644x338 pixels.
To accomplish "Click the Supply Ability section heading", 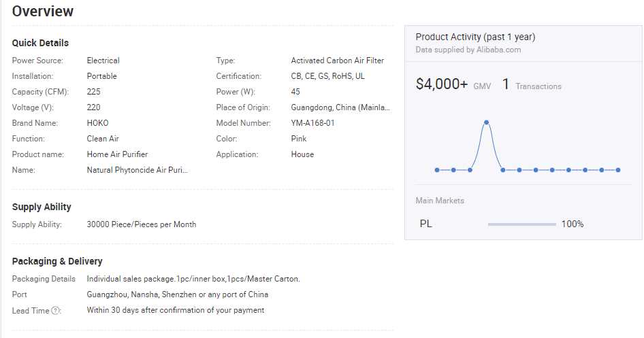I will pyautogui.click(x=42, y=207).
